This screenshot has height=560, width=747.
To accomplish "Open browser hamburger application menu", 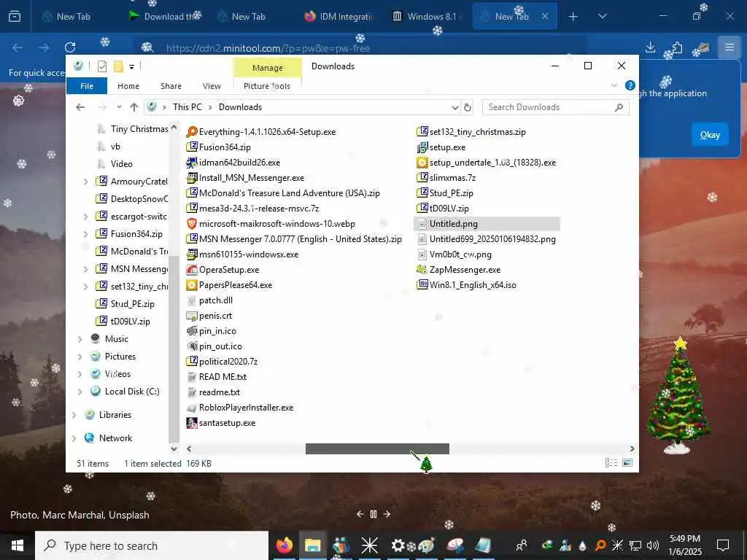I will pos(729,47).
